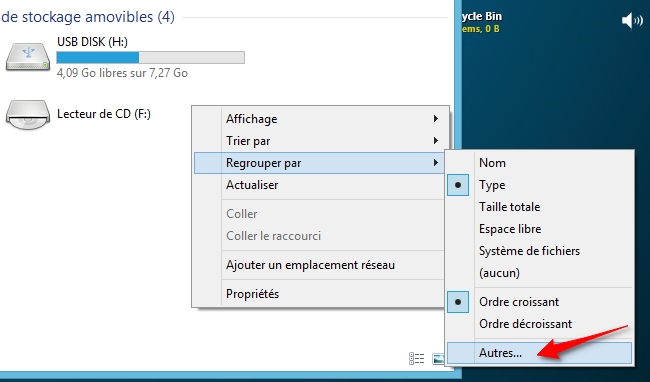Select (aucun) to remove grouping
The width and height of the screenshot is (650, 382).
(539, 273)
